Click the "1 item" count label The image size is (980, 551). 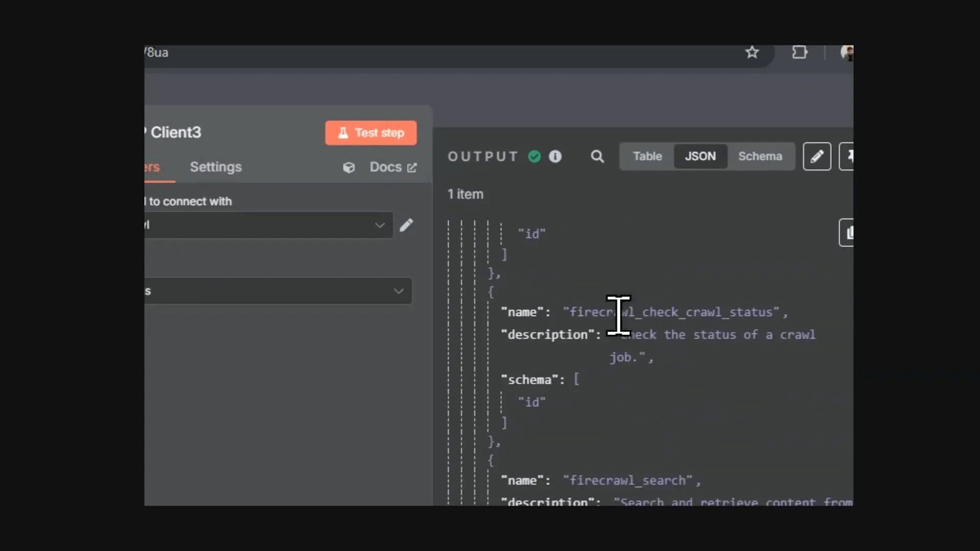pos(465,194)
